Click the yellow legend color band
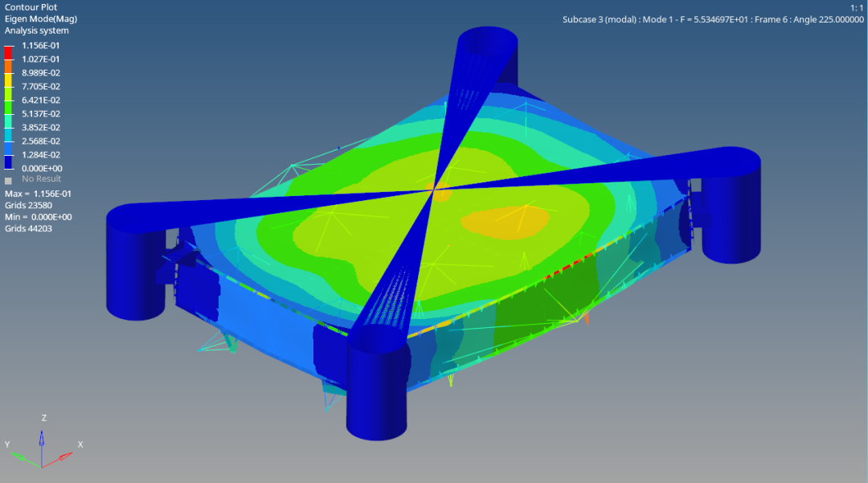This screenshot has height=483, width=868. (8, 80)
